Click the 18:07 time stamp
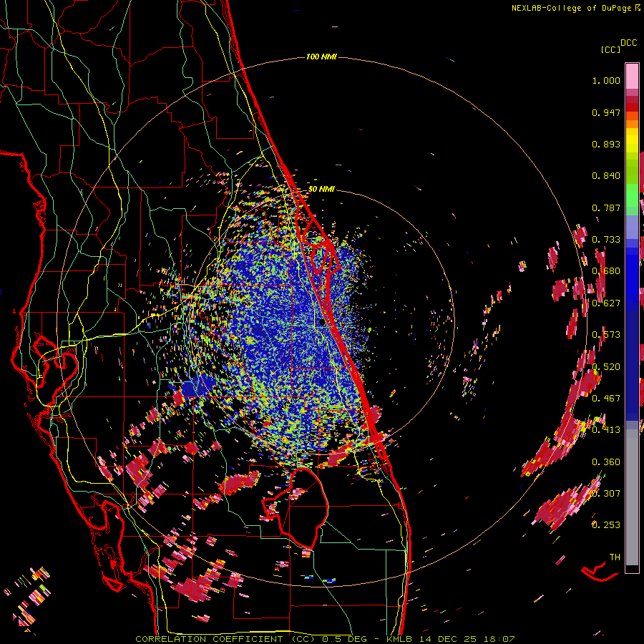The width and height of the screenshot is (644, 644). [x=498, y=639]
